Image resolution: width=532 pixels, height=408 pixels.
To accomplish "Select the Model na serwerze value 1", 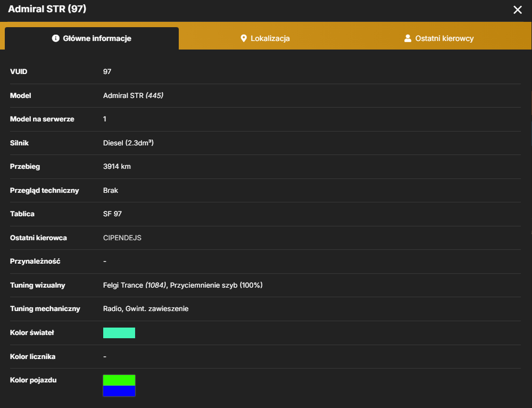I will coord(105,119).
